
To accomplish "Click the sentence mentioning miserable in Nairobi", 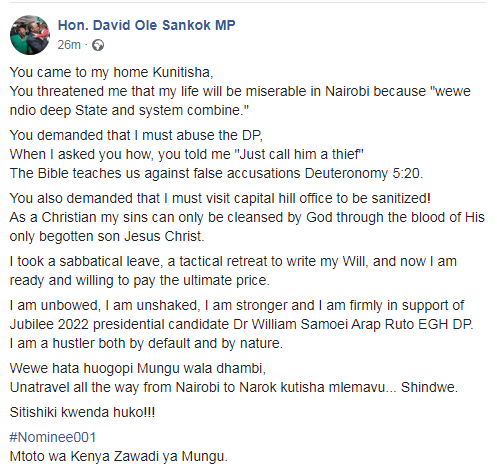I will (240, 91).
